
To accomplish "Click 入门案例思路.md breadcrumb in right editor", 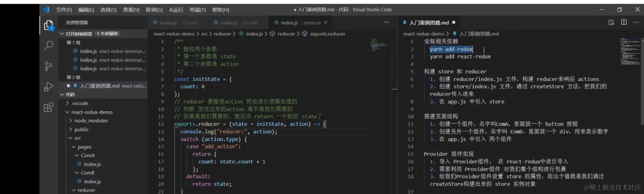I will (479, 34).
